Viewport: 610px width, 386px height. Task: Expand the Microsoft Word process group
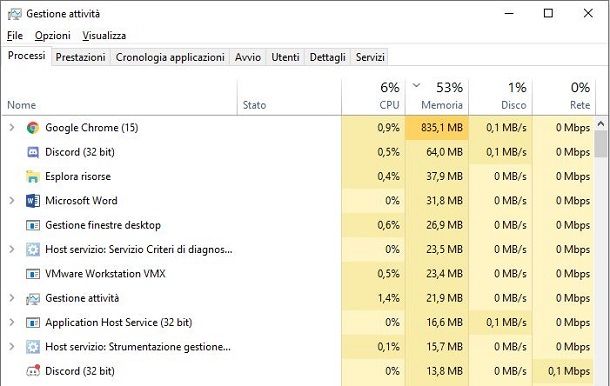pos(12,201)
